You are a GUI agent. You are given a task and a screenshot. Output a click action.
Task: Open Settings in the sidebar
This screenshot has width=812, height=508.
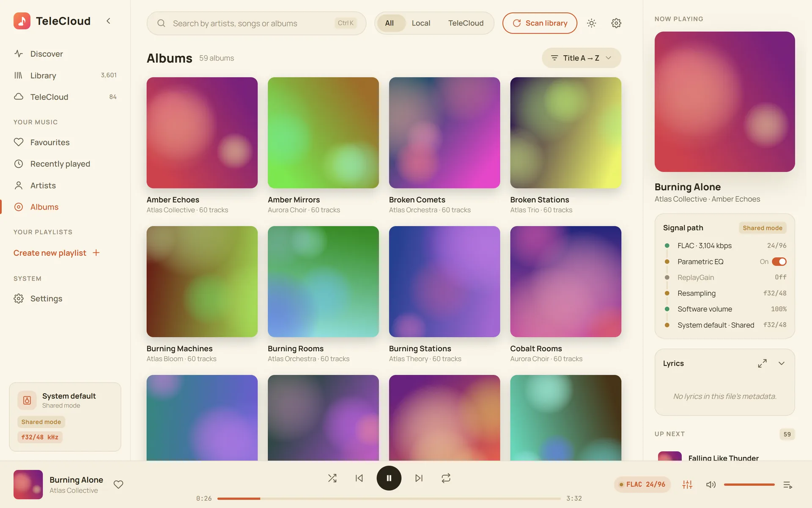point(65,298)
